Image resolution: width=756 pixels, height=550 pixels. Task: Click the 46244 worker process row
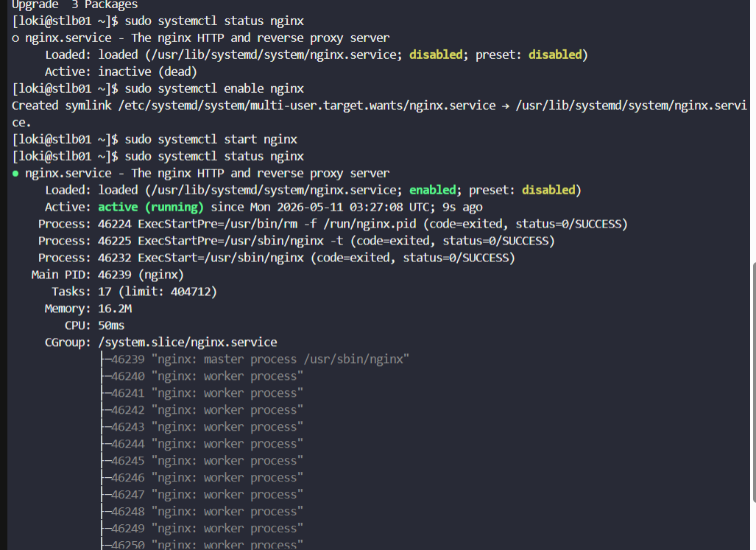202,443
